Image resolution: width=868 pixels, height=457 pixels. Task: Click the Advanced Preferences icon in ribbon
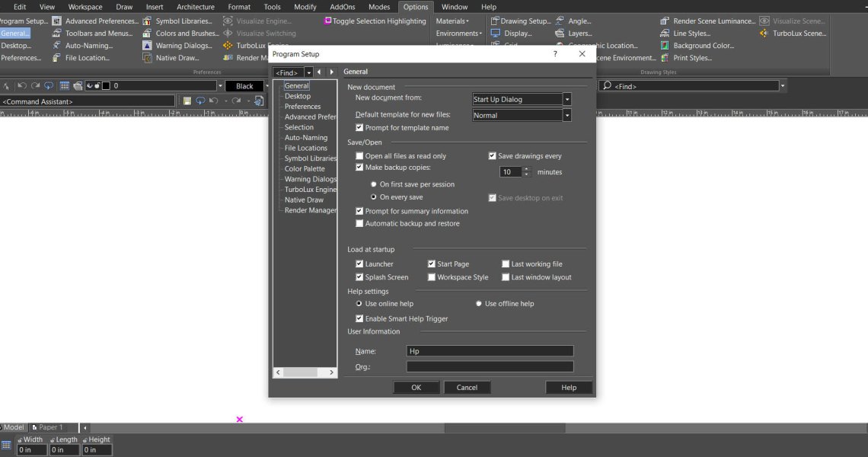56,21
